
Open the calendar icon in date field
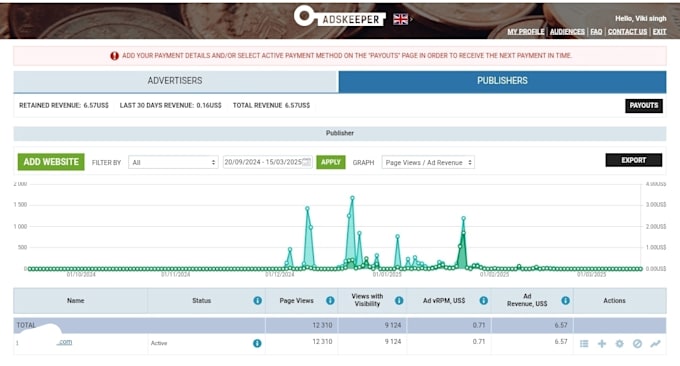(306, 162)
